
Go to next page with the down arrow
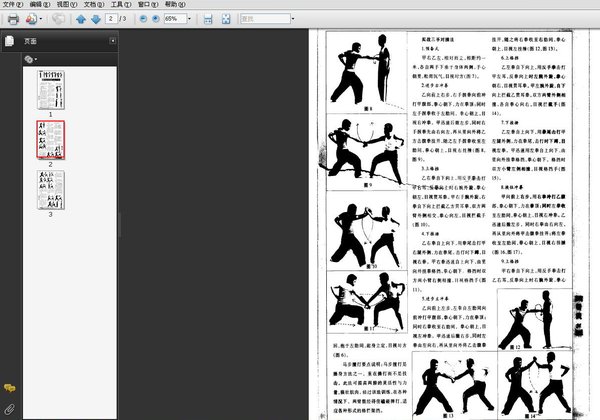[x=96, y=19]
